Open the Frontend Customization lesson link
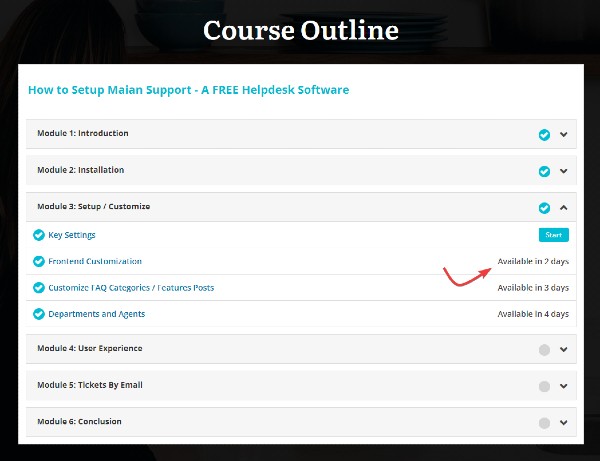Viewport: 600px width, 461px height. point(95,261)
